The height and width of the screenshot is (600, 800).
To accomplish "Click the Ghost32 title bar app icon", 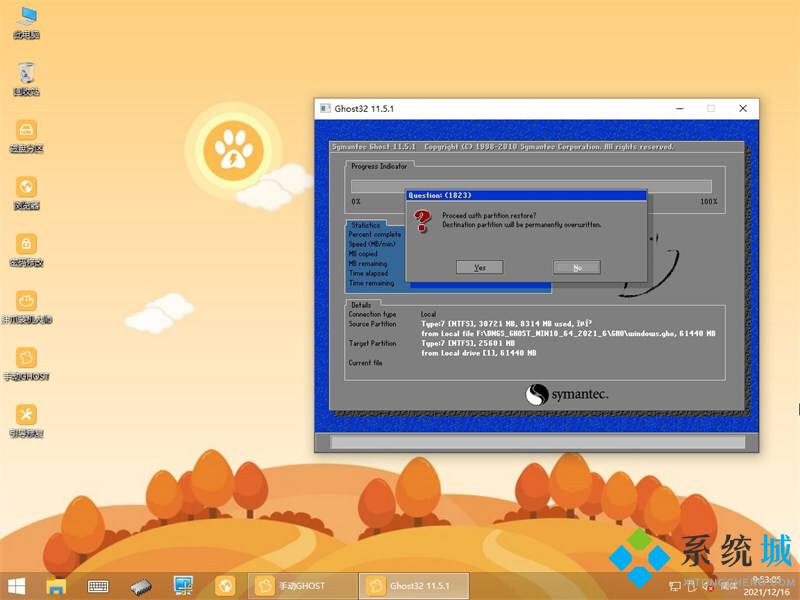I will 325,108.
